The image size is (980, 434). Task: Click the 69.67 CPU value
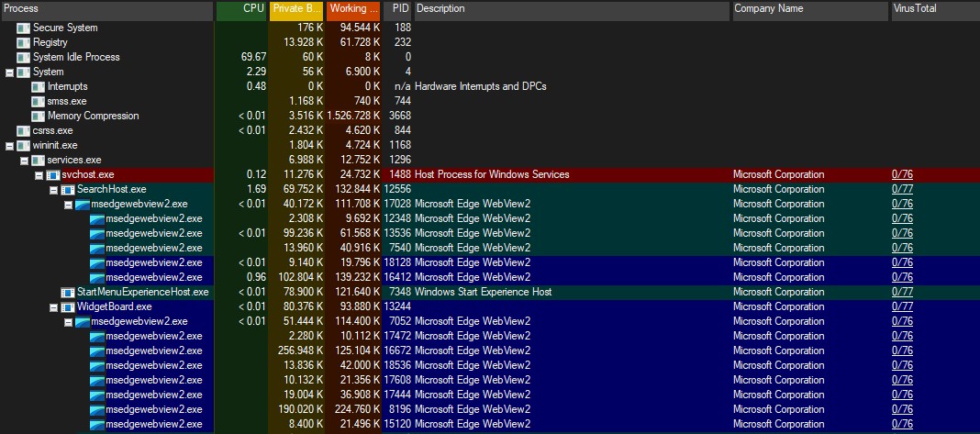pos(253,57)
